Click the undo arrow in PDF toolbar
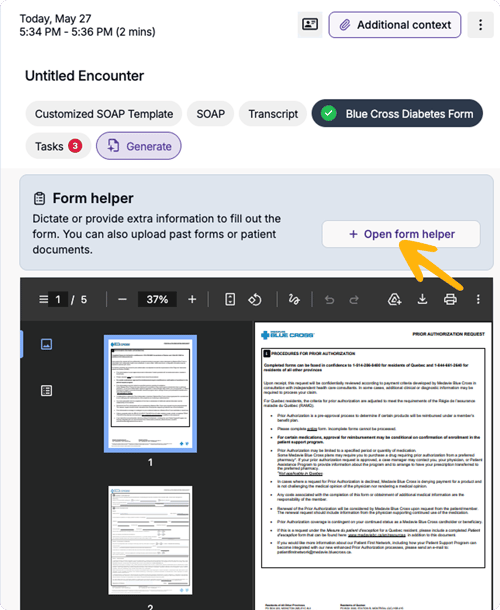The image size is (500, 610). [x=330, y=300]
